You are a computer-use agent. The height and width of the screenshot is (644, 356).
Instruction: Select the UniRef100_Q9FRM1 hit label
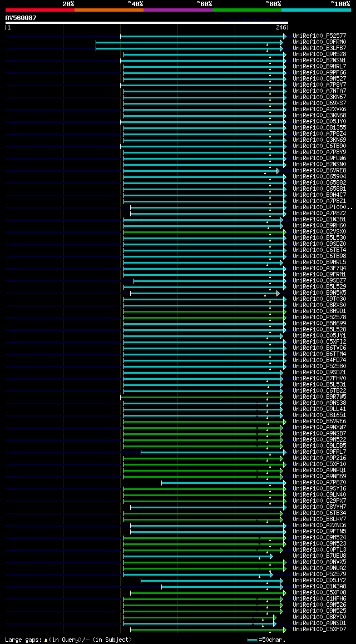[x=319, y=274]
